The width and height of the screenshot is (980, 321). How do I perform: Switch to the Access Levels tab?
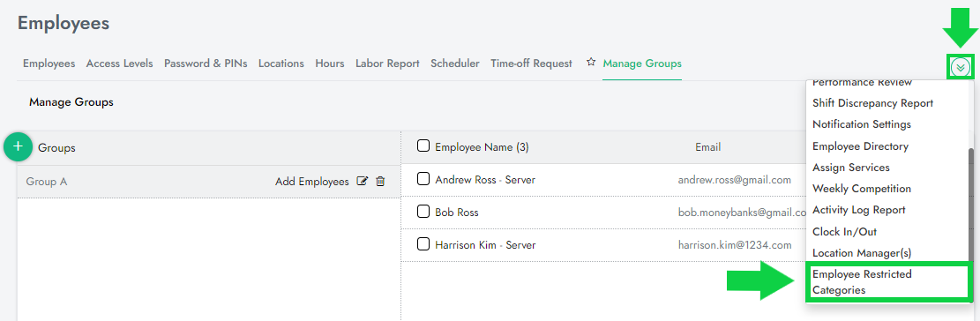pyautogui.click(x=119, y=63)
